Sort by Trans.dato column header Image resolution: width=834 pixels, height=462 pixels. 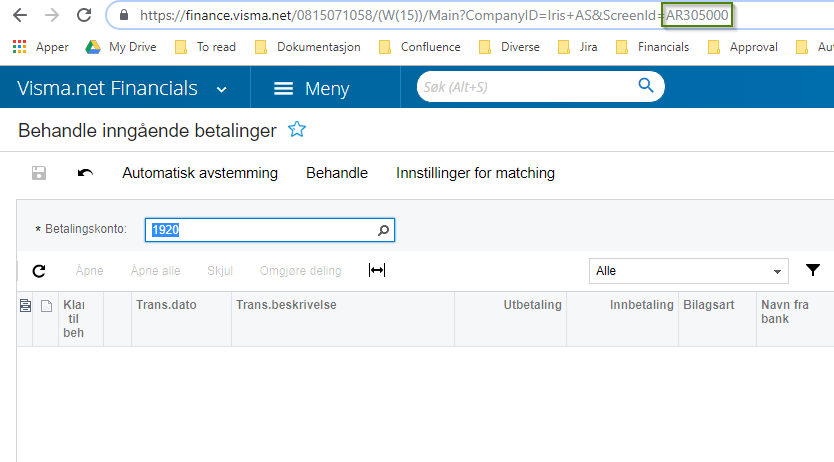coord(166,305)
